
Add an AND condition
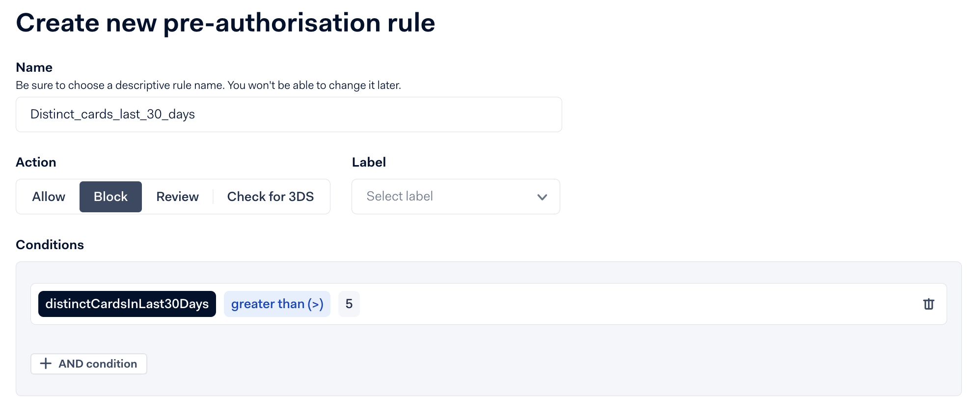coord(98,364)
